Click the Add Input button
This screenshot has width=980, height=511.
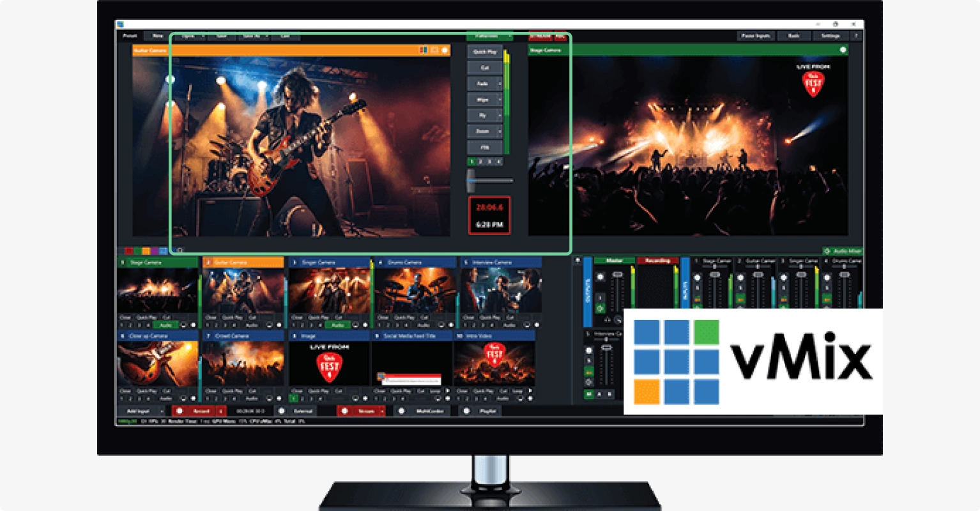tap(138, 411)
